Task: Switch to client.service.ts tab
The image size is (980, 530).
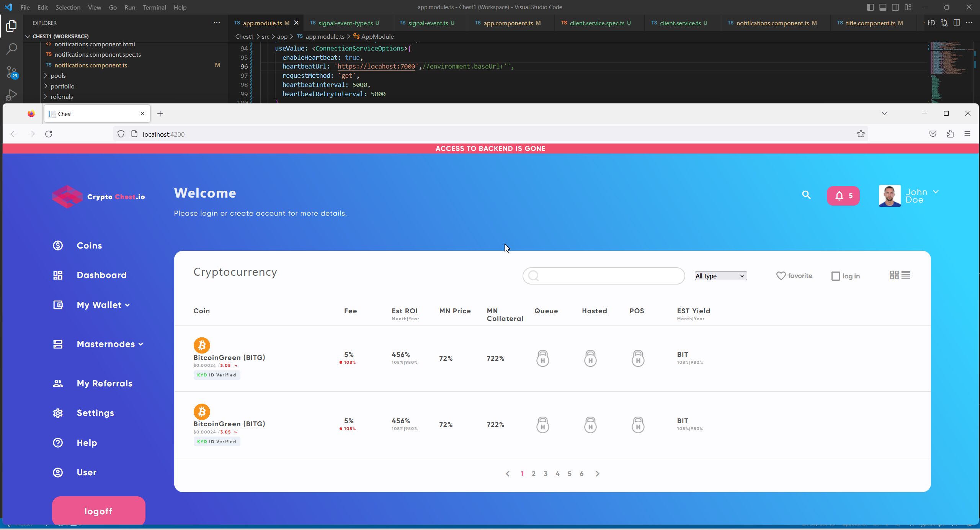Action: point(680,23)
